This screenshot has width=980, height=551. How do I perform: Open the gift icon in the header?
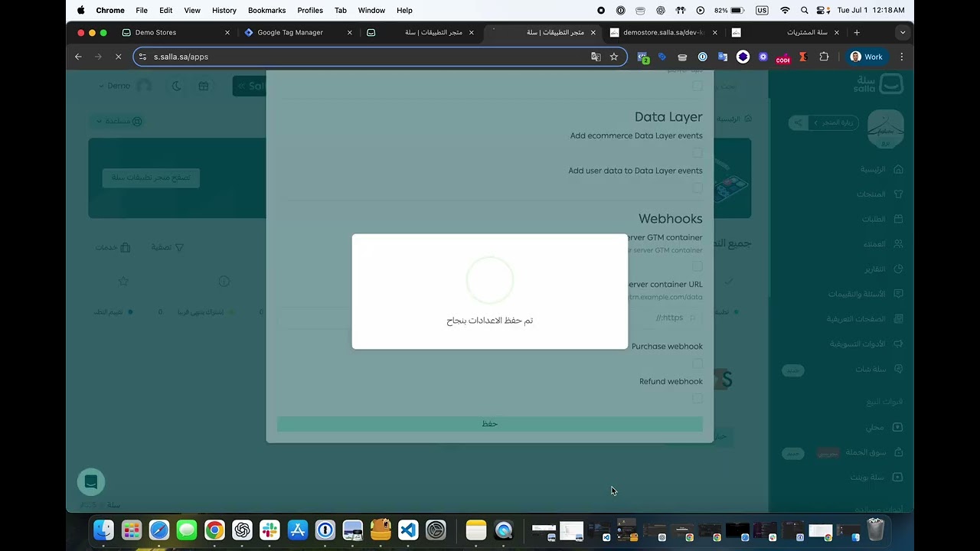click(x=204, y=86)
